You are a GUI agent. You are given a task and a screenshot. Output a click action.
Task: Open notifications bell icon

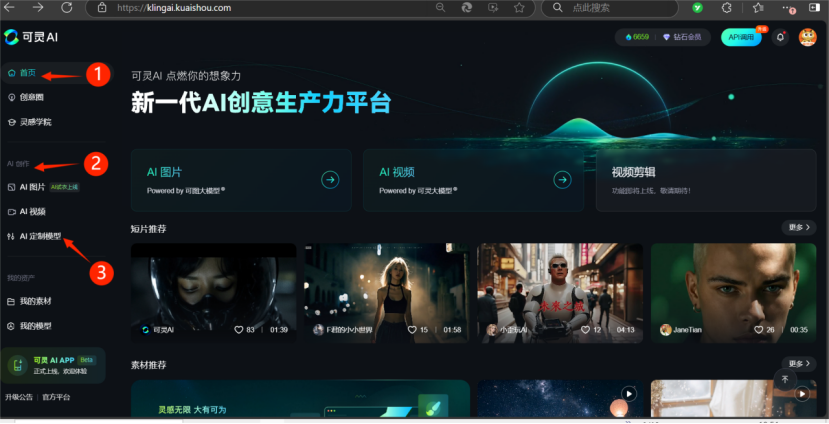780,37
